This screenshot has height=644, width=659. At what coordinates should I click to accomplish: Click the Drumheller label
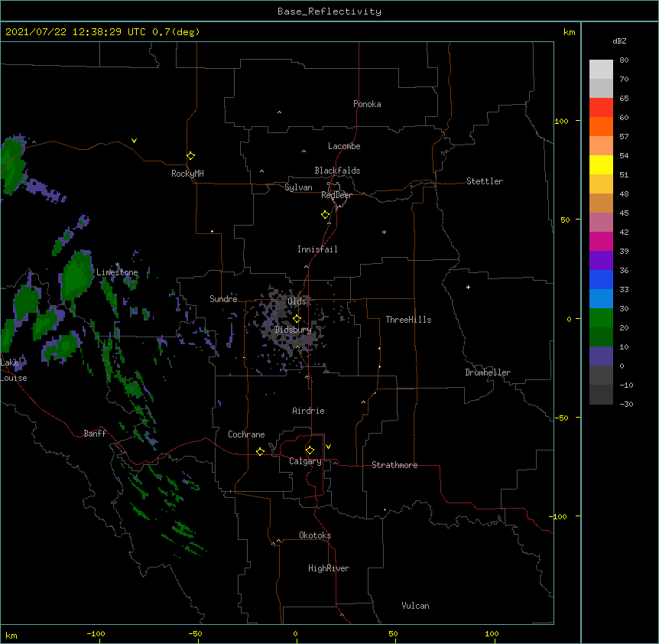(x=488, y=372)
